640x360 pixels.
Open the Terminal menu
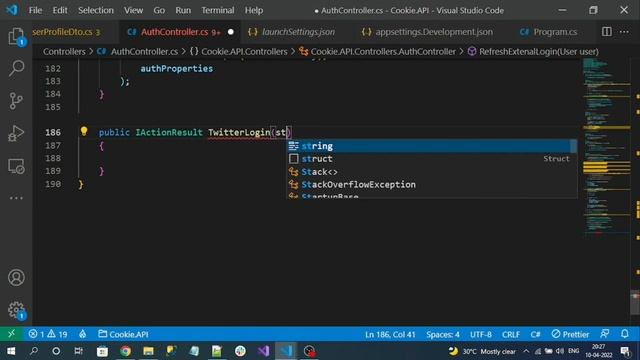point(218,10)
